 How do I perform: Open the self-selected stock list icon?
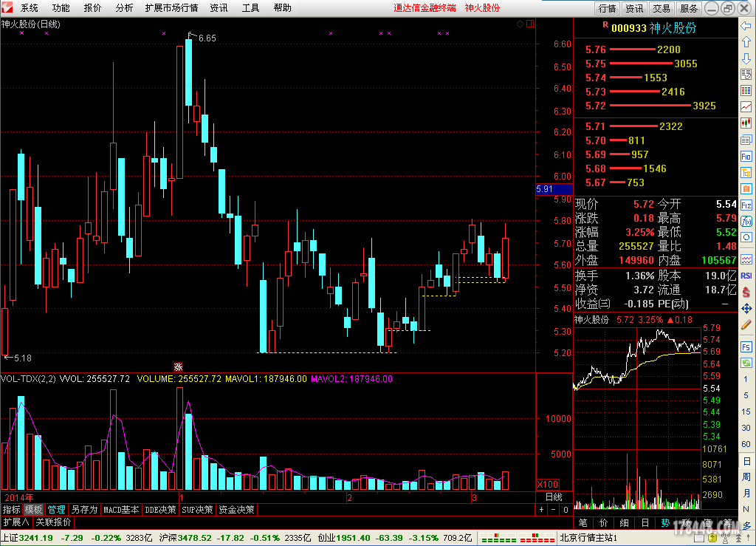tap(746, 75)
